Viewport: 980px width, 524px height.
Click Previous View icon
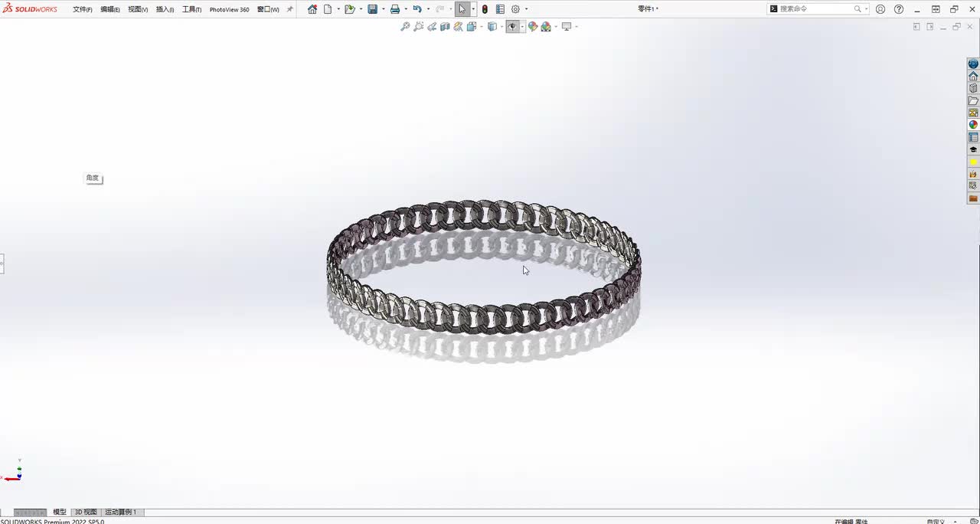[432, 27]
